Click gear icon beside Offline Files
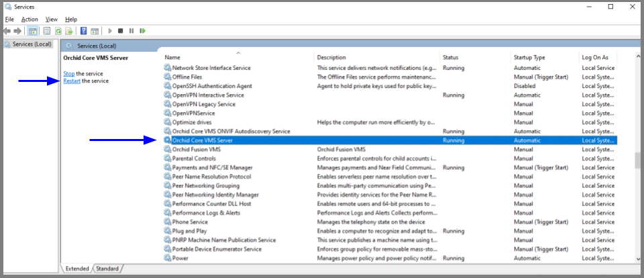Image resolution: width=644 pixels, height=278 pixels. (167, 77)
